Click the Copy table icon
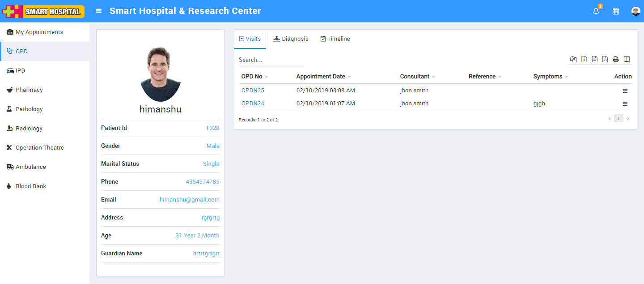Viewport: 644px width, 284px height. point(573,59)
